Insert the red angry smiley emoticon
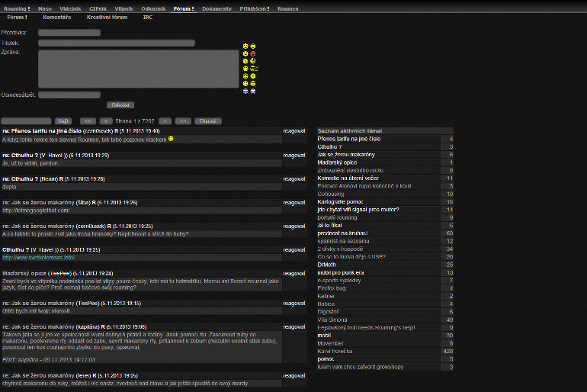587x392 pixels. tap(253, 53)
